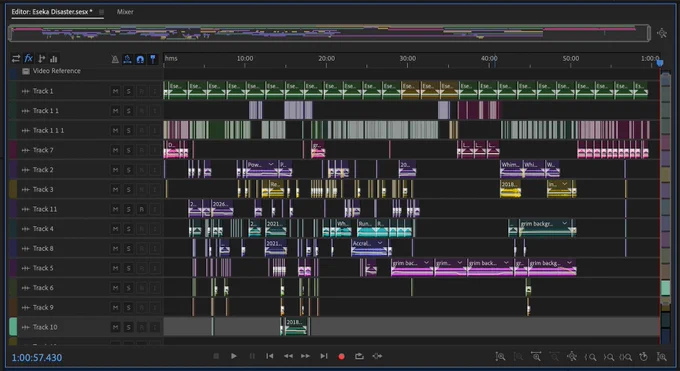Switch to the Mixer tab
This screenshot has height=371, width=680.
point(125,12)
